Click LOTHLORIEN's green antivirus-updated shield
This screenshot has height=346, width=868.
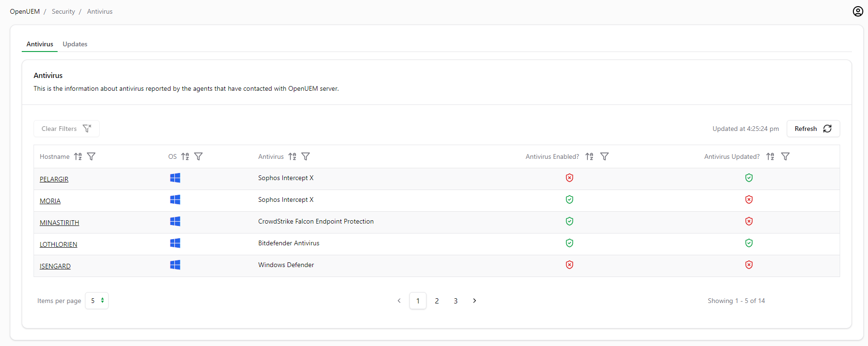point(749,243)
